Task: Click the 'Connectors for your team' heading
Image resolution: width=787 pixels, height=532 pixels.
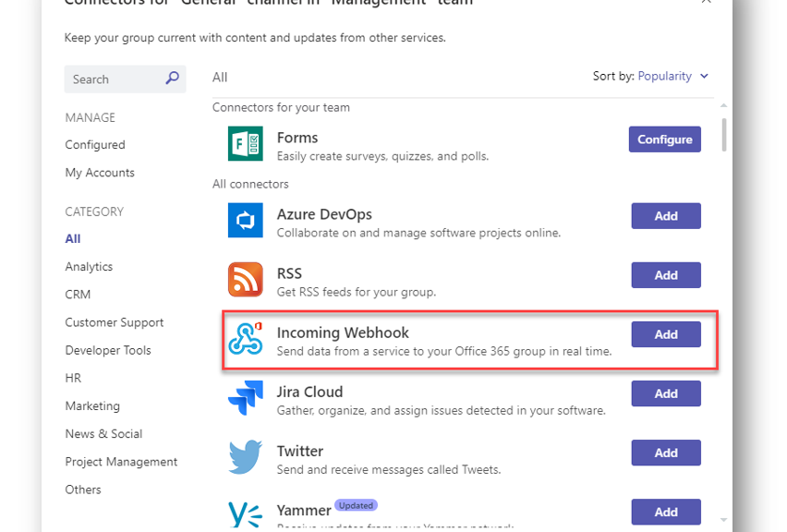Action: pos(281,107)
